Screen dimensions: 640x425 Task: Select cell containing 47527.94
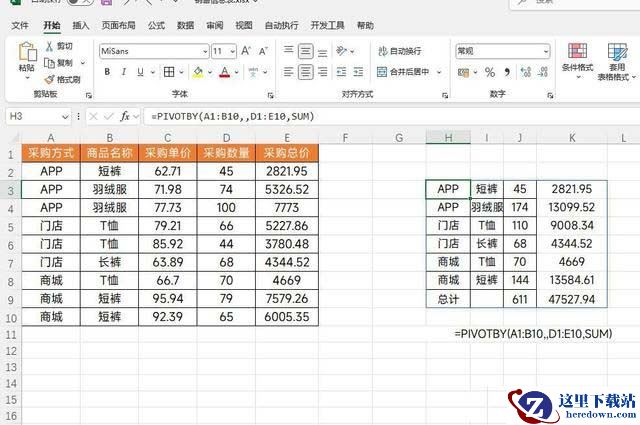click(x=571, y=299)
